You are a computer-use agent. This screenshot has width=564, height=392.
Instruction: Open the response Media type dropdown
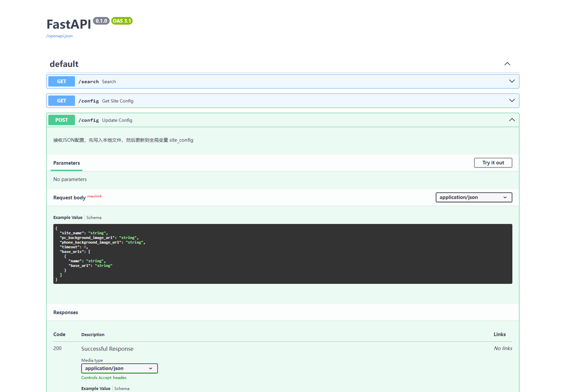(x=119, y=368)
